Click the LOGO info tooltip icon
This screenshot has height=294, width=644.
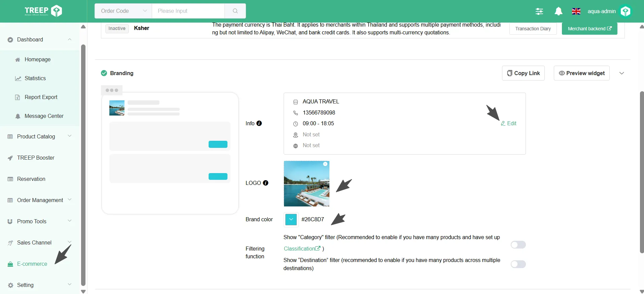pos(265,183)
